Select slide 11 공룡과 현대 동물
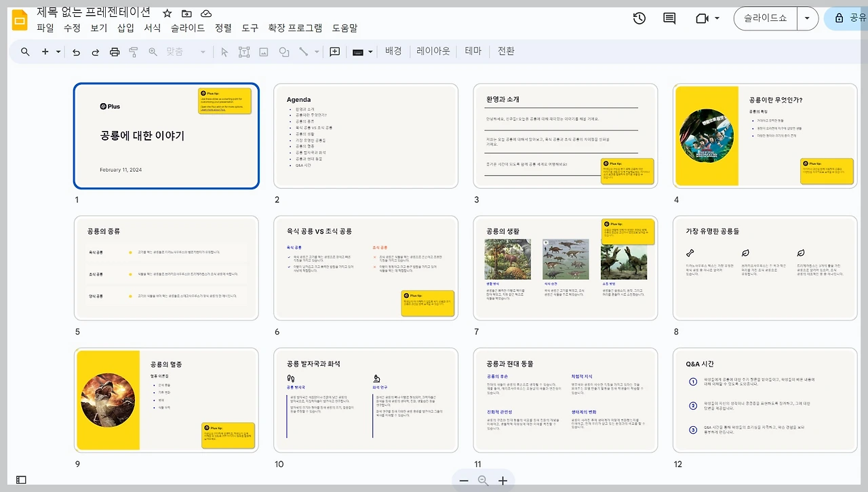The width and height of the screenshot is (868, 492). (566, 400)
